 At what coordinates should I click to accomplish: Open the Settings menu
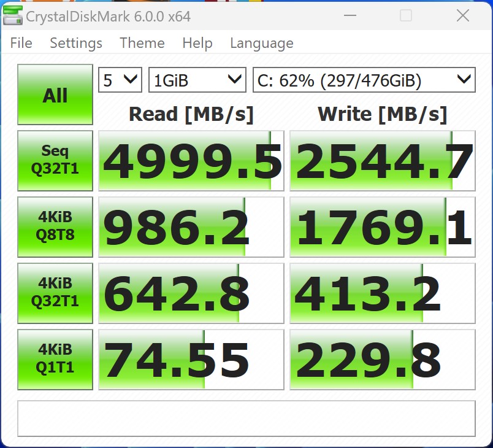point(76,43)
